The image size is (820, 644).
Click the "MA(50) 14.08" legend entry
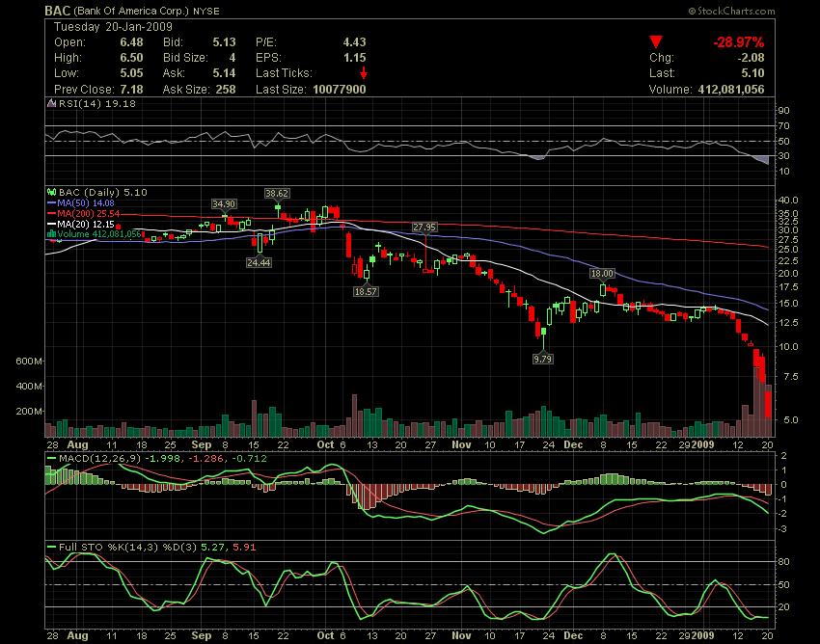click(x=86, y=202)
